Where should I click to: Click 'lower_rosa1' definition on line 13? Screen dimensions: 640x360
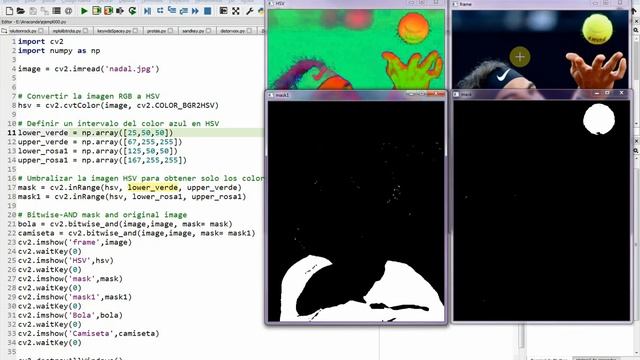(x=43, y=151)
